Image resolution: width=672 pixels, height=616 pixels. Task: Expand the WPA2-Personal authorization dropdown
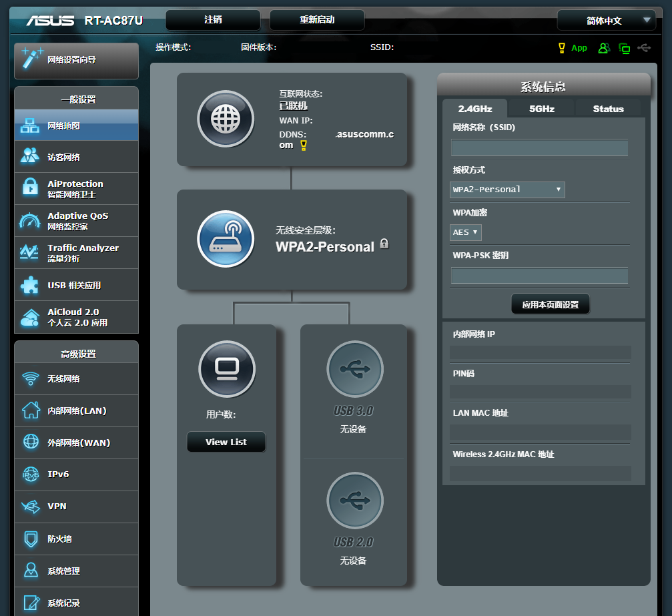(x=507, y=190)
